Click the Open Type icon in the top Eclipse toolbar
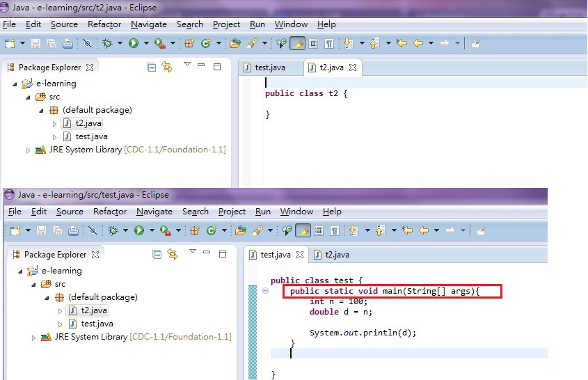Image resolution: width=588 pixels, height=380 pixels. coord(235,44)
